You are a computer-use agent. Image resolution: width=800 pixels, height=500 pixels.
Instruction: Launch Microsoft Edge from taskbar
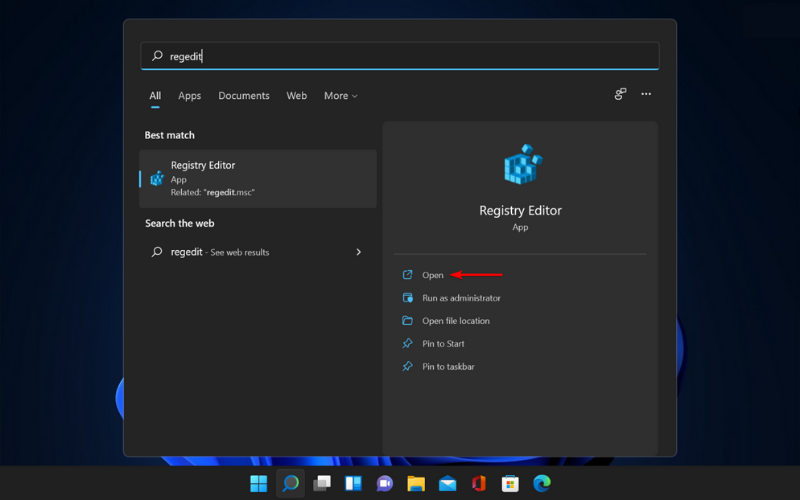pos(542,483)
